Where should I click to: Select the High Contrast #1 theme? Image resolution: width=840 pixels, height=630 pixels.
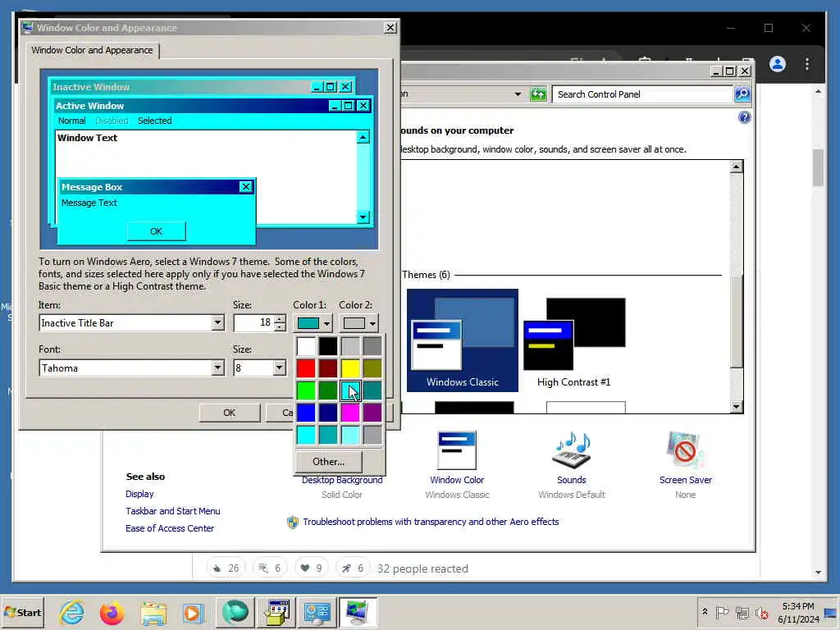(573, 340)
